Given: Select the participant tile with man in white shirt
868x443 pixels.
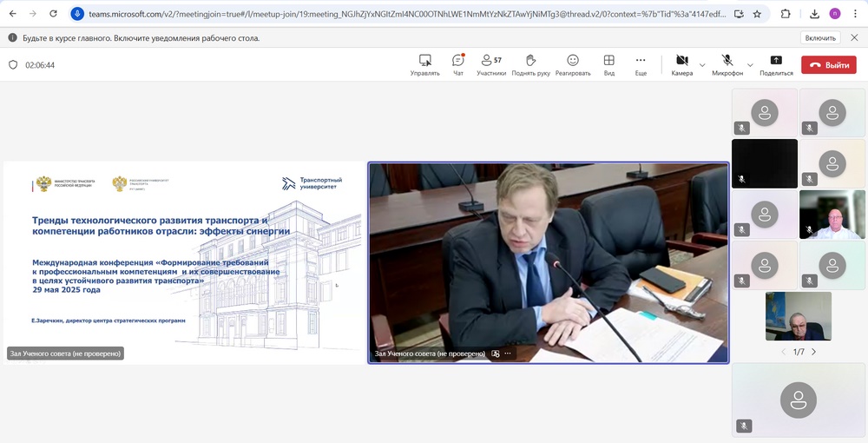Looking at the screenshot, I should point(832,215).
